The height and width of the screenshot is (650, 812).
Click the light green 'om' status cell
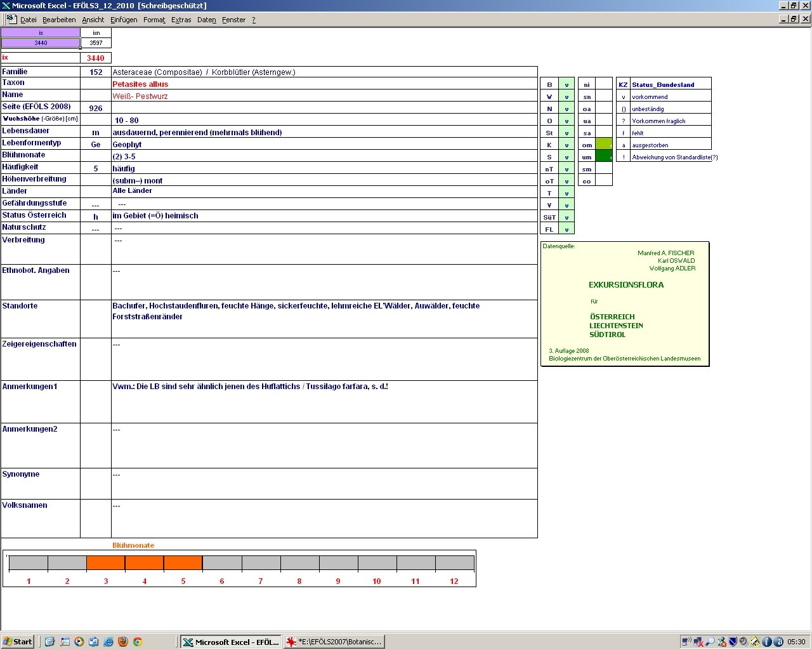[x=604, y=145]
